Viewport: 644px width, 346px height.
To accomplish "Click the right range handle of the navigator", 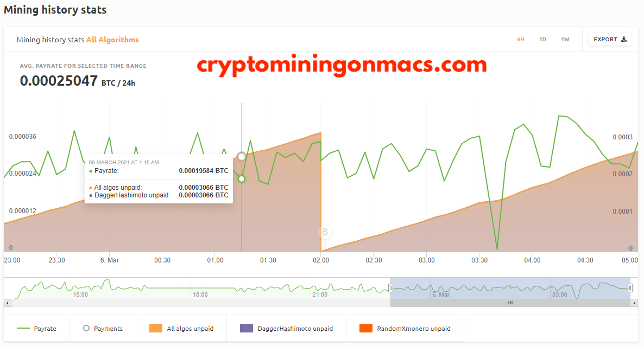I will 630,288.
